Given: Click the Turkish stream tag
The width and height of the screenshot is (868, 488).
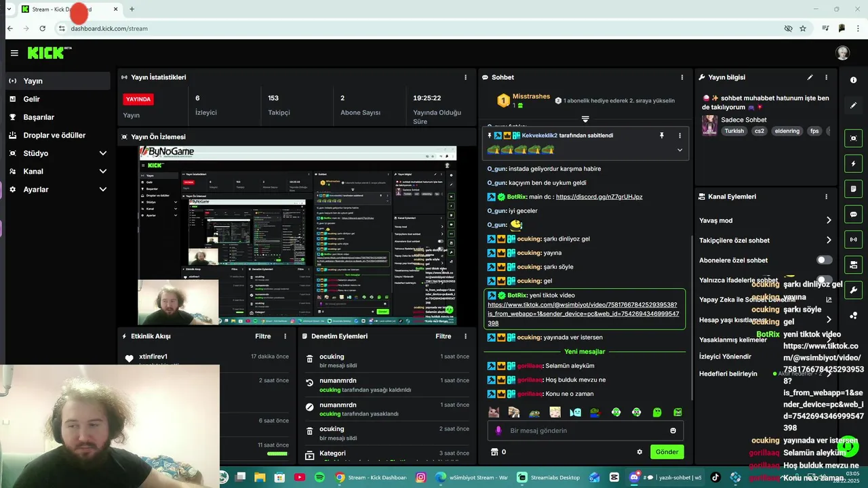Looking at the screenshot, I should (x=734, y=131).
